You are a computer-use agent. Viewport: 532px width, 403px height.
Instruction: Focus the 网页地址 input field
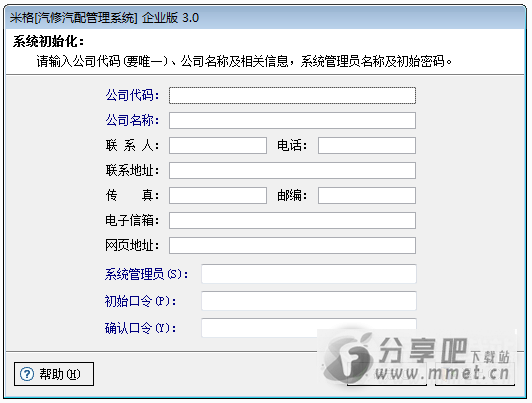(292, 245)
